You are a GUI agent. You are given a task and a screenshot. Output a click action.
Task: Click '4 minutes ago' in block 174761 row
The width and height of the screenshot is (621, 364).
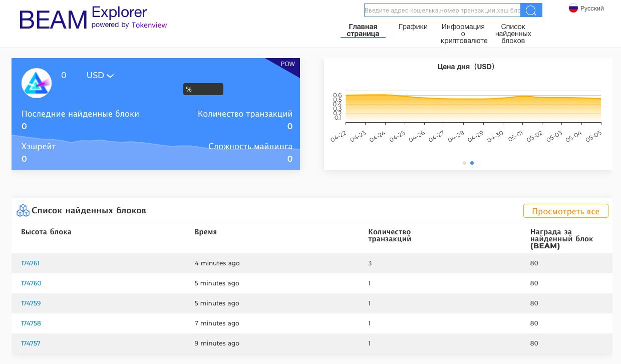click(217, 263)
